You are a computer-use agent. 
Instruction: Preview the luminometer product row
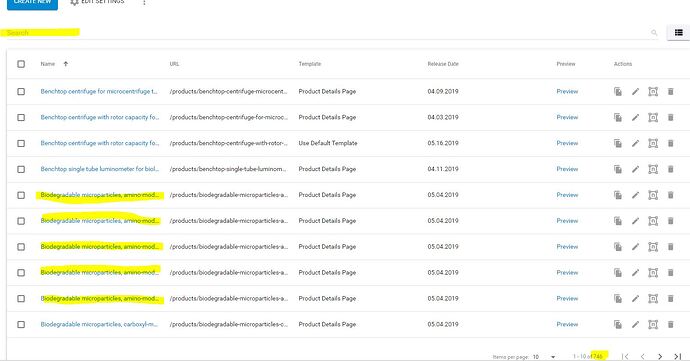[567, 169]
